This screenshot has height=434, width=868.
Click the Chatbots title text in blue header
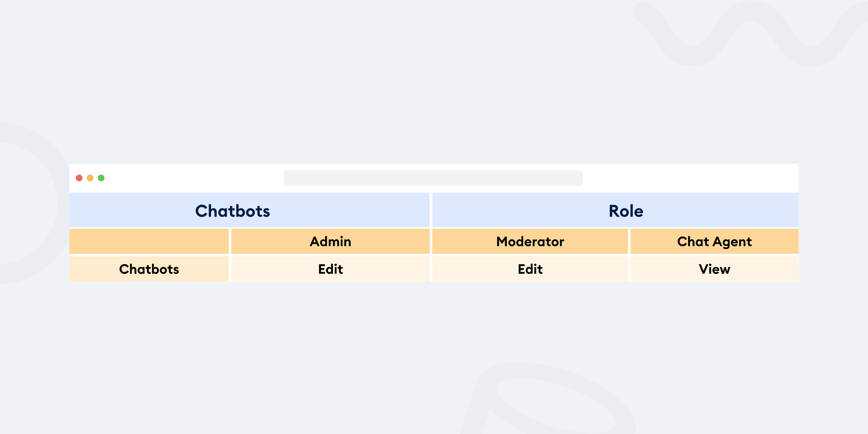[x=232, y=211]
